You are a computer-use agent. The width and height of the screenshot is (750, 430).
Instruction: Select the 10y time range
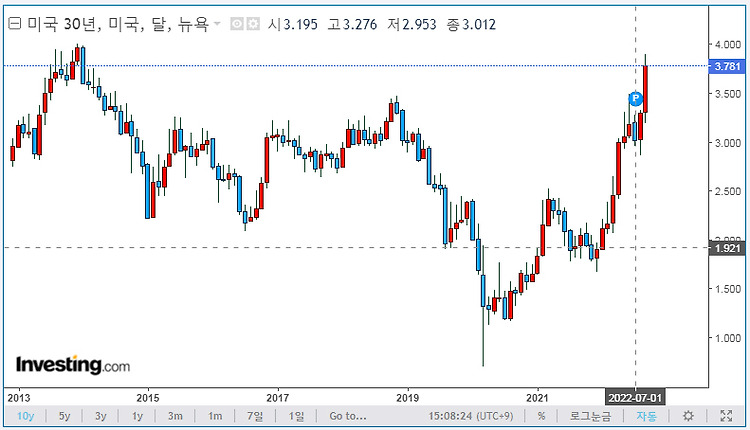tap(25, 416)
